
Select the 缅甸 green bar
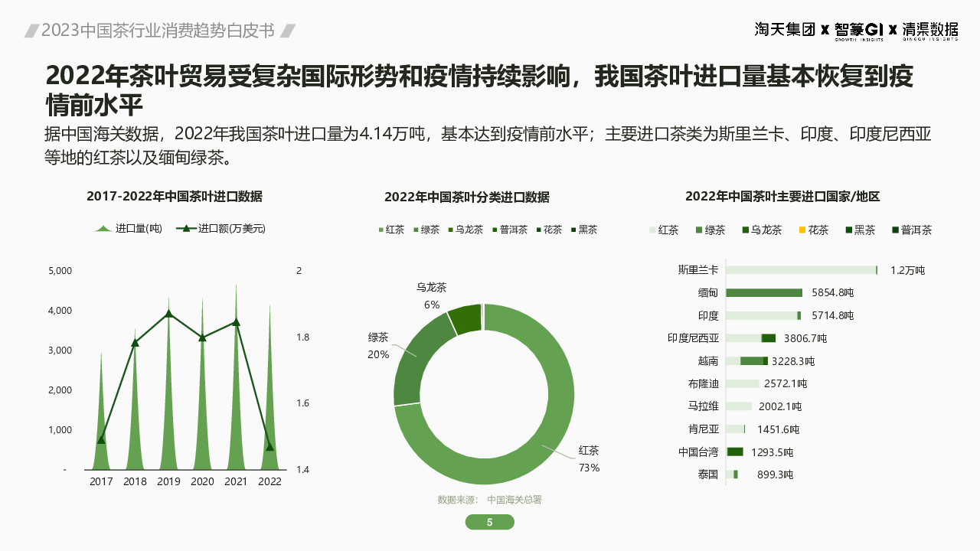(763, 292)
